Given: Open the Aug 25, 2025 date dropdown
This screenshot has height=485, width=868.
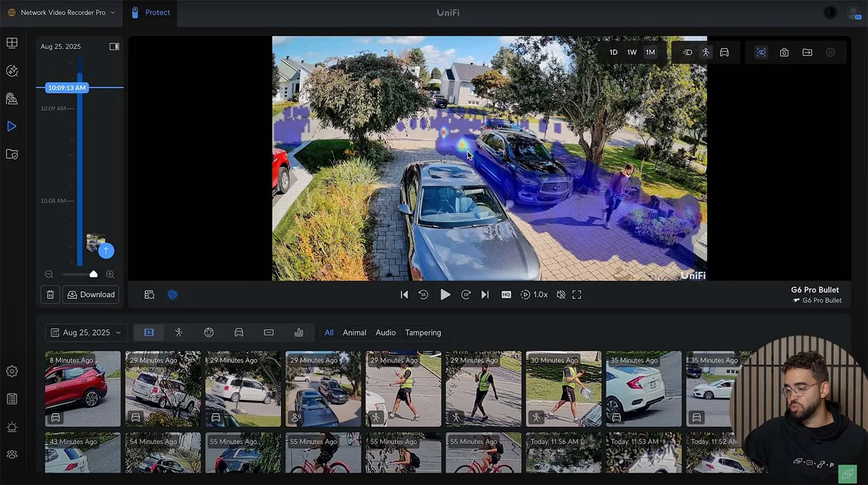Looking at the screenshot, I should (86, 333).
